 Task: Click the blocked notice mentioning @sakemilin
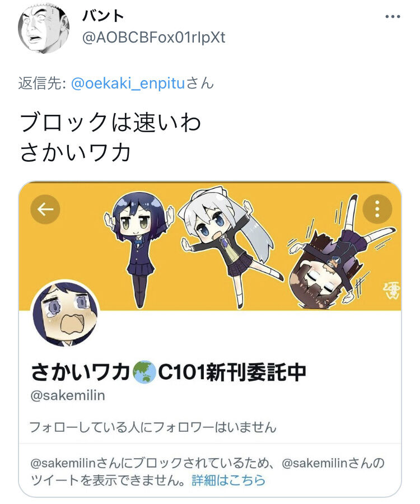click(x=207, y=472)
